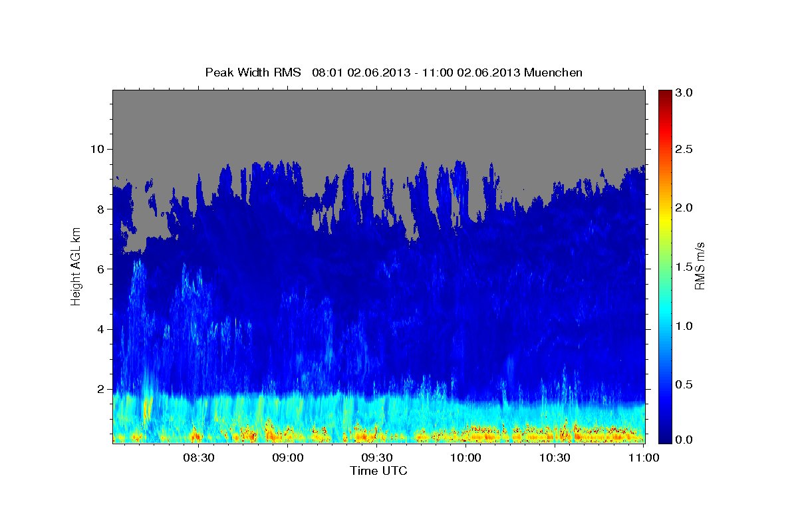Click the colorbar value 1.5
The height and width of the screenshot is (532, 798).
[x=684, y=267]
